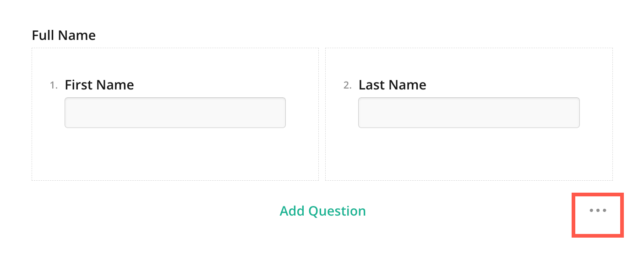644x278 pixels.
Task: Click blank area above Last Name label
Action: point(469,63)
